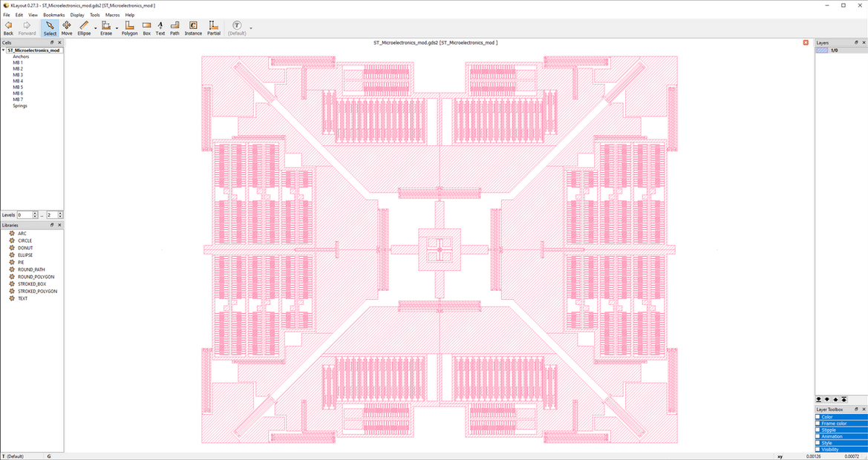Screen dimensions: 868x460
Task: Click the Forward navigation icon
Action: (27, 27)
